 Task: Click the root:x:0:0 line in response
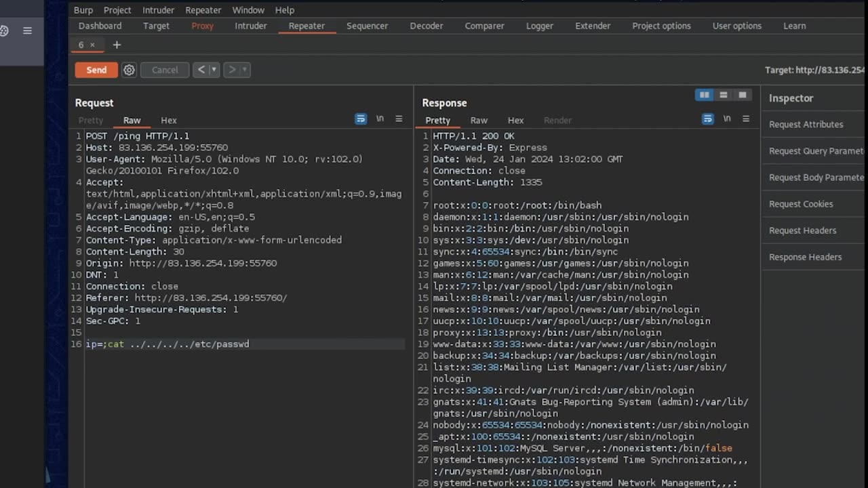click(517, 205)
